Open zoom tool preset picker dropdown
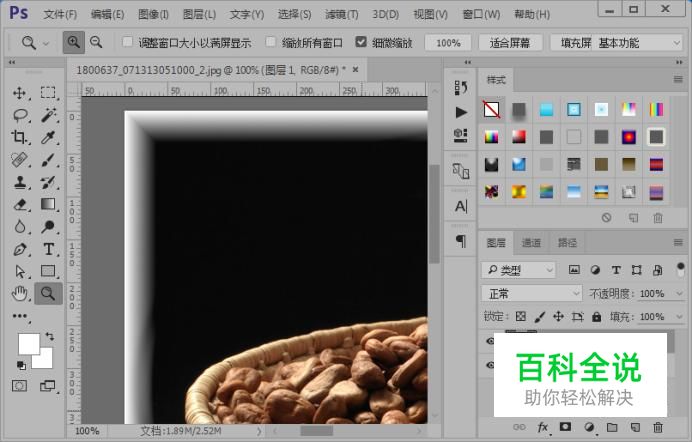The height and width of the screenshot is (442, 692). (46, 43)
